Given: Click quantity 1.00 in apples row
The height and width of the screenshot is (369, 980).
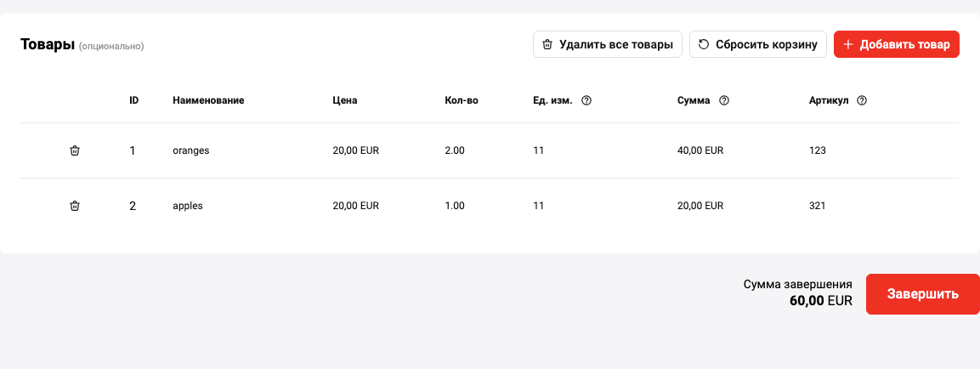Looking at the screenshot, I should [x=455, y=206].
